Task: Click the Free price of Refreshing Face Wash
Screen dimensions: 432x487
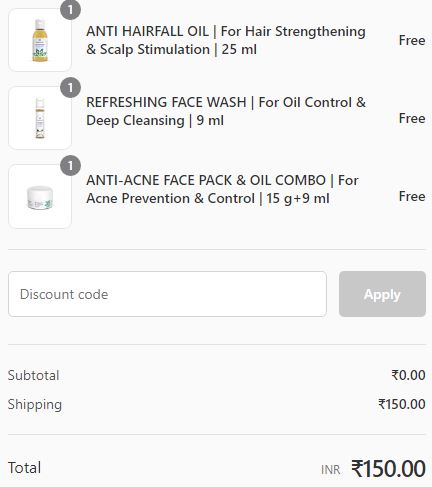Action: click(412, 118)
